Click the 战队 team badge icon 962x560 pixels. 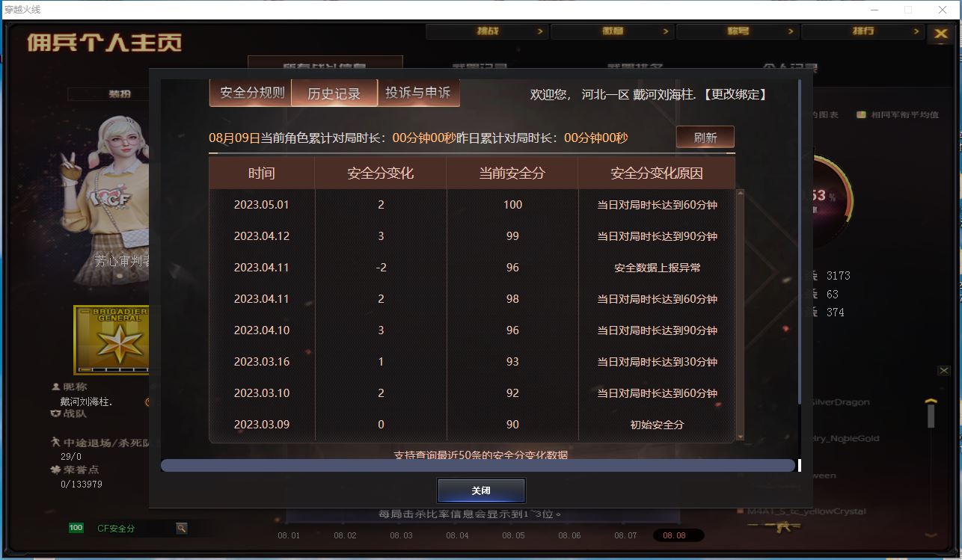coord(55,413)
